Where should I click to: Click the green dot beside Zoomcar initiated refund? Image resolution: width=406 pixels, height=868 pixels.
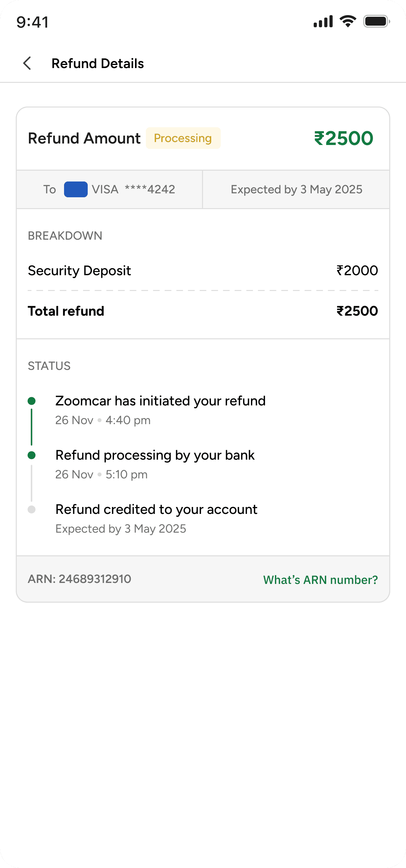(32, 401)
